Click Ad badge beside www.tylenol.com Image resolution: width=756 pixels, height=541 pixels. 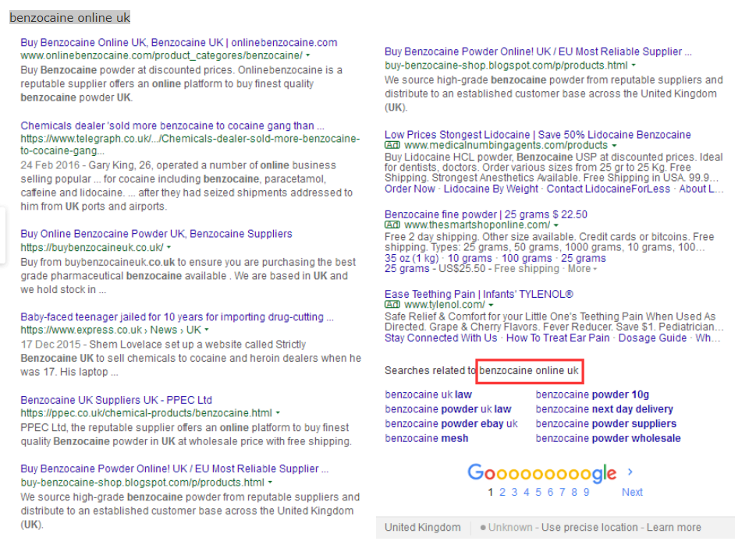click(x=392, y=305)
